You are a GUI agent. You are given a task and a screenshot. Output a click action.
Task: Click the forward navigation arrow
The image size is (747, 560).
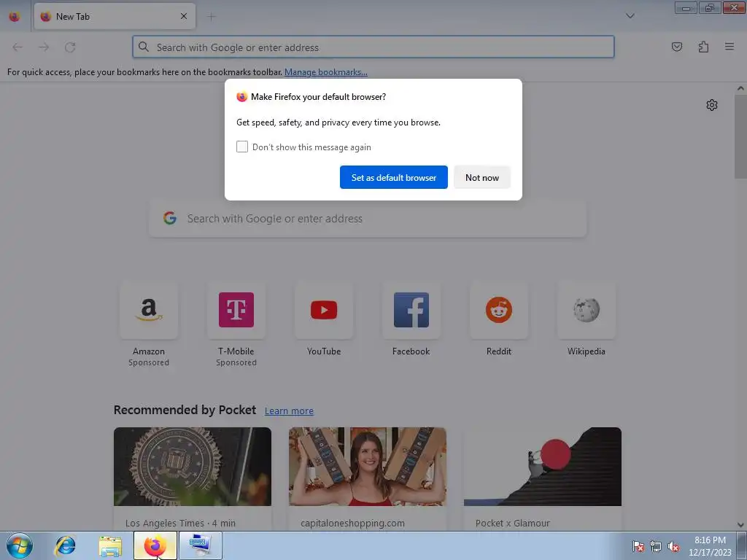44,47
